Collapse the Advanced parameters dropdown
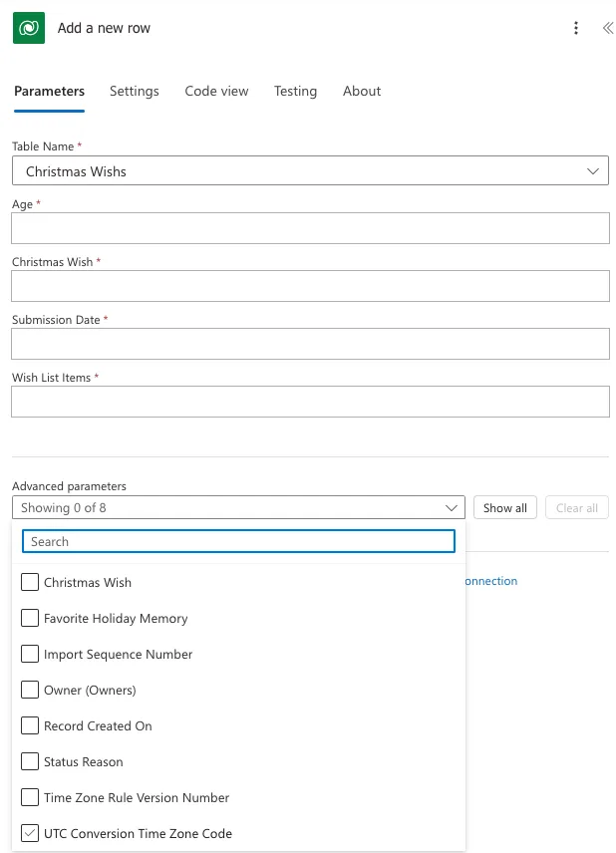This screenshot has height=853, width=616. [x=452, y=508]
